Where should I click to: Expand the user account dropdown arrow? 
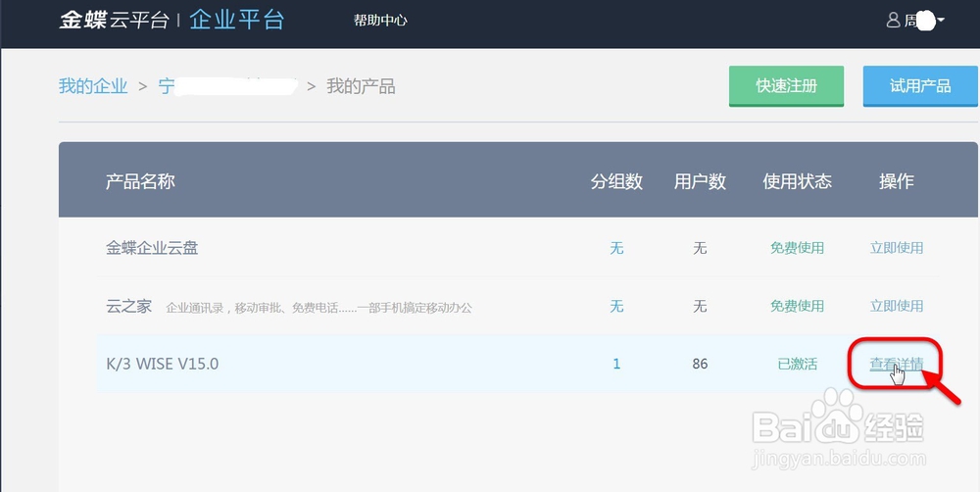pos(941,21)
